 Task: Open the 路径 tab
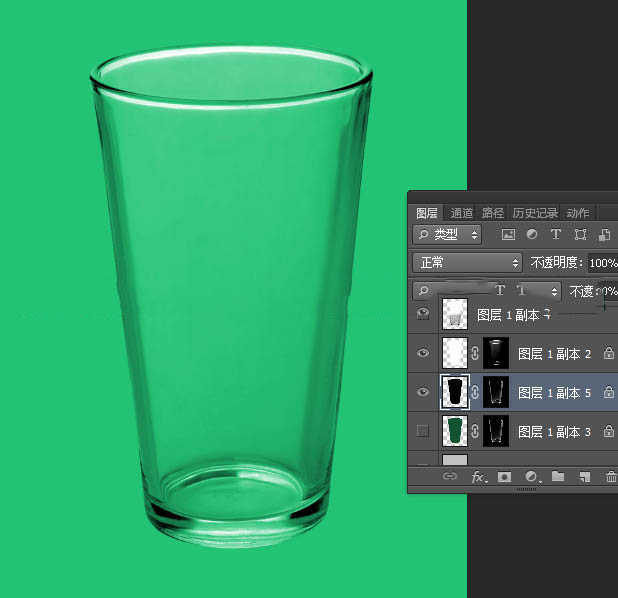(x=493, y=213)
